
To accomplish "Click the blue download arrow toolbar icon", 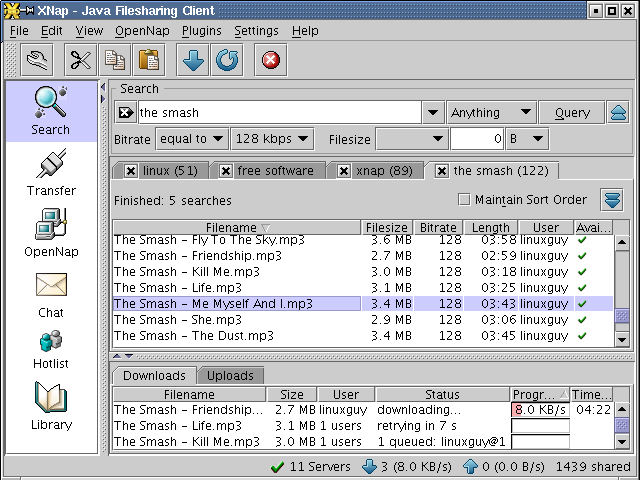I will (x=193, y=60).
